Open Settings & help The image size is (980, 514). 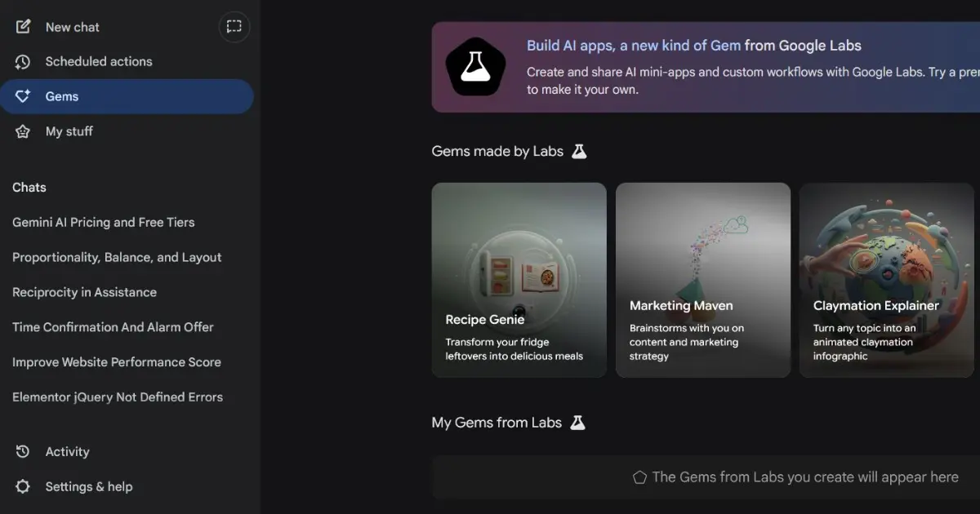(x=88, y=487)
